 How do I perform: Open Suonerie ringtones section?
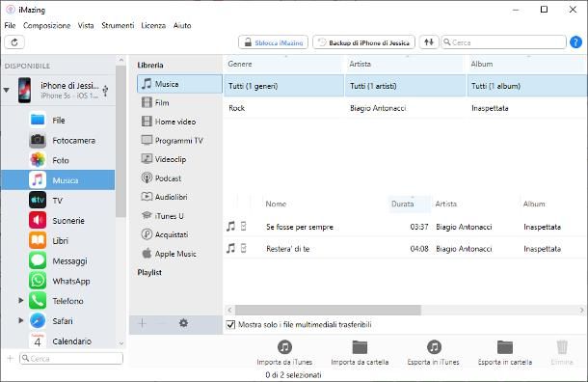click(x=57, y=220)
